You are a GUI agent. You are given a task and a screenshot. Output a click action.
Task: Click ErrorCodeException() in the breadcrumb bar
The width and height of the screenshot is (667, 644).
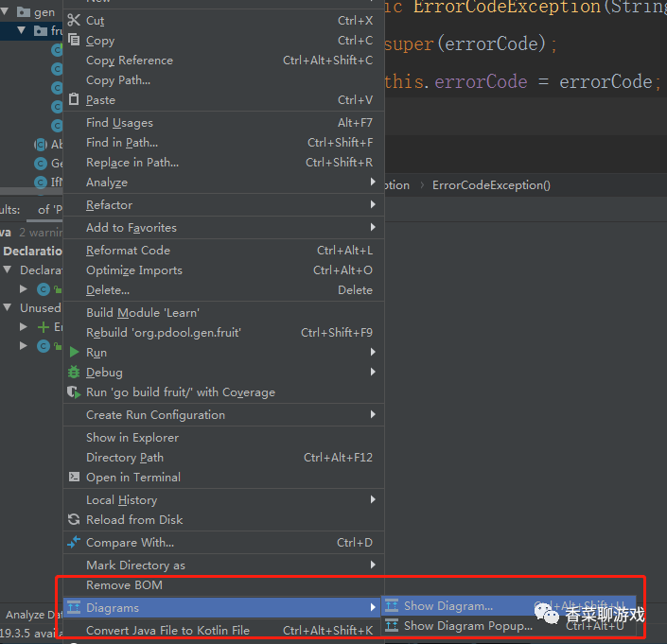tap(491, 185)
